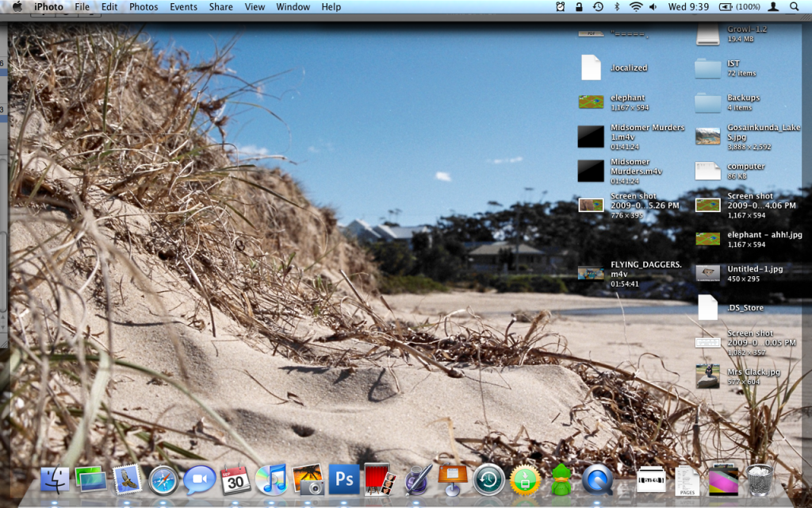Click the alarm clock menu bar icon
The image size is (812, 508).
click(561, 6)
